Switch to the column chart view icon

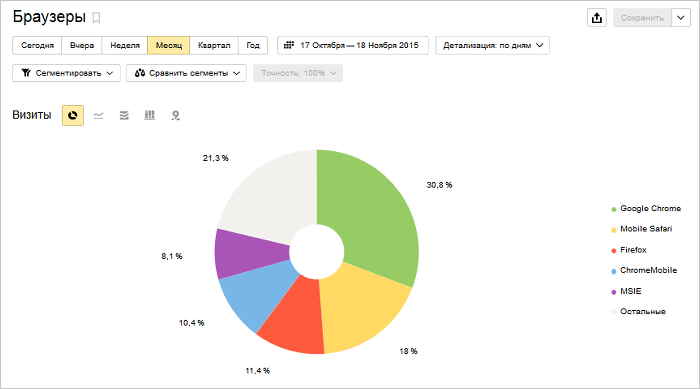tap(150, 115)
